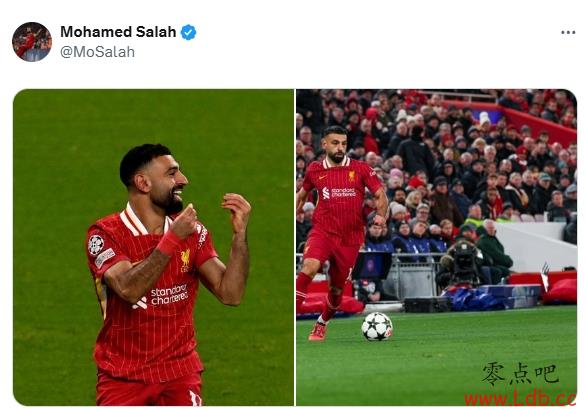
Task: Open the left photo of the celebrating player
Action: pos(153,247)
